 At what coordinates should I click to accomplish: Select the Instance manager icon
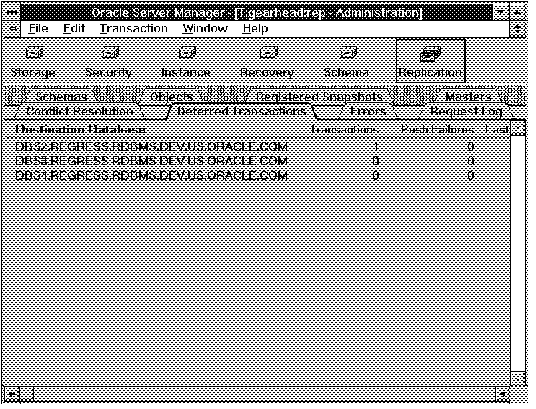coord(186,62)
